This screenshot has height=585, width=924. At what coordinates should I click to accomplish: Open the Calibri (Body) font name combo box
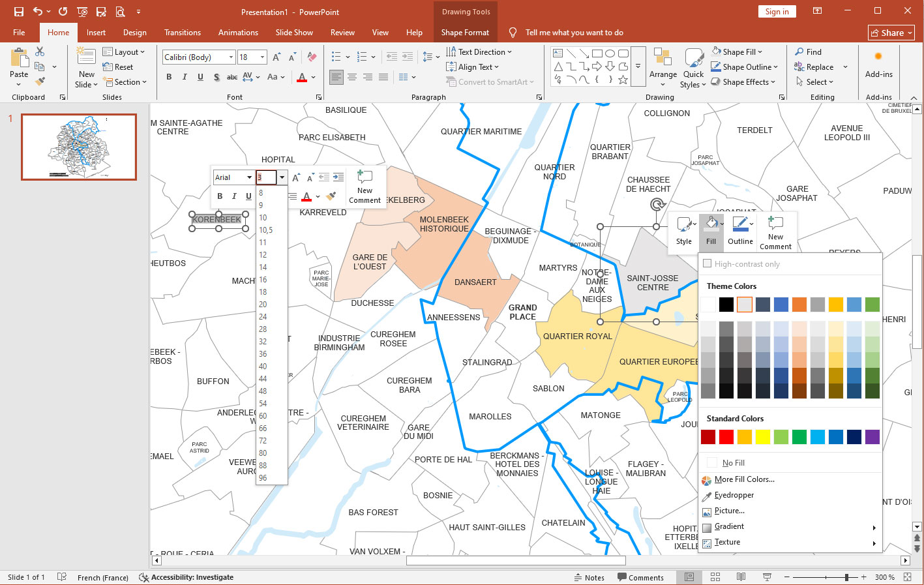[x=199, y=57]
